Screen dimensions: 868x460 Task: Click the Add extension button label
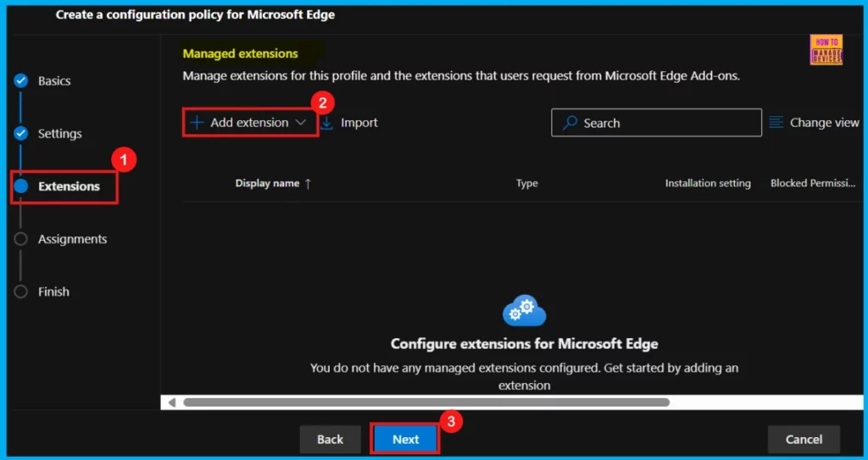click(x=249, y=123)
